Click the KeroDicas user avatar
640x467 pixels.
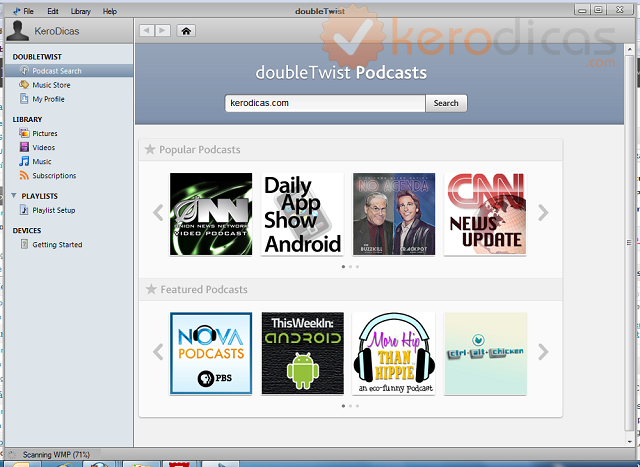18,31
